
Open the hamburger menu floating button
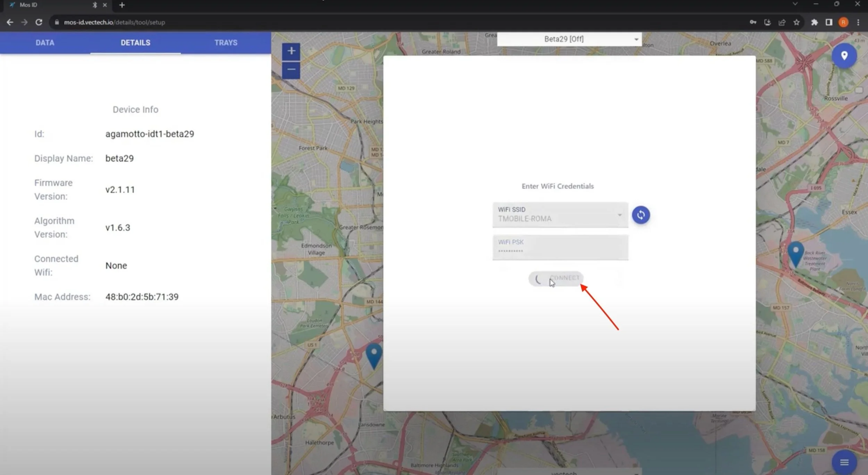(x=844, y=462)
